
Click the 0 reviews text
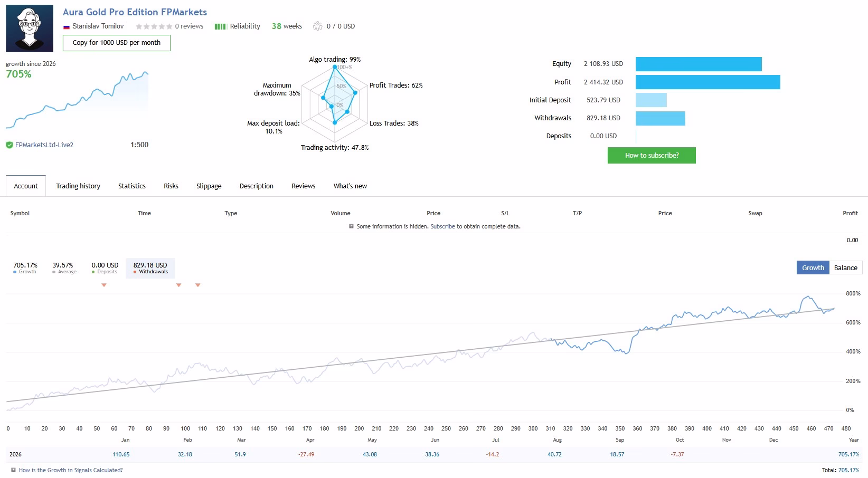(x=189, y=26)
